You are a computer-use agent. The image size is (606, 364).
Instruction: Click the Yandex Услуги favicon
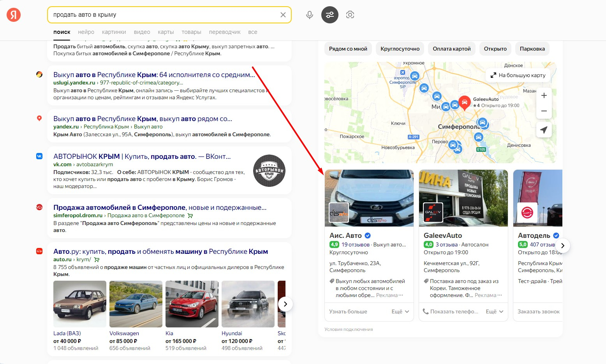pos(39,74)
